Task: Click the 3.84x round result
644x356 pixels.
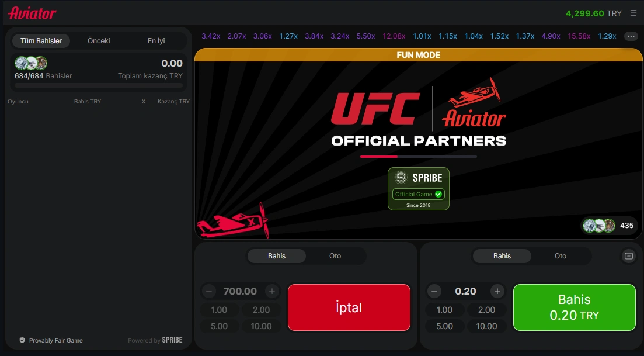Action: 314,36
